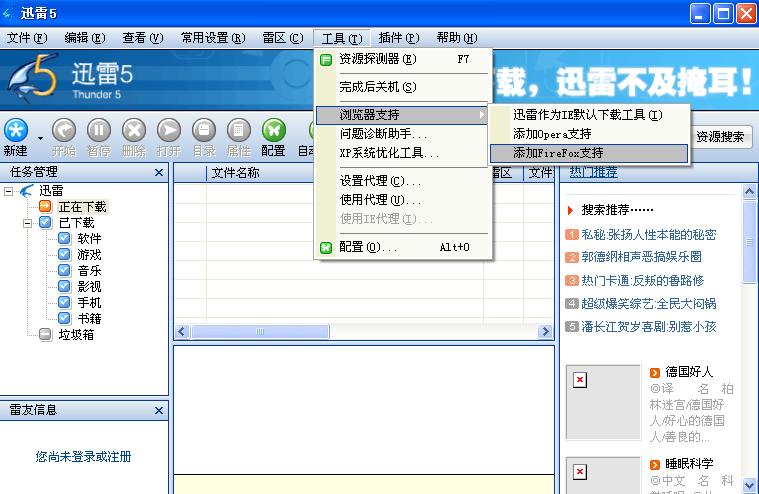Screen dimensions: 759x494
Task: Open the 常用设置(R) menu
Action: coord(213,38)
